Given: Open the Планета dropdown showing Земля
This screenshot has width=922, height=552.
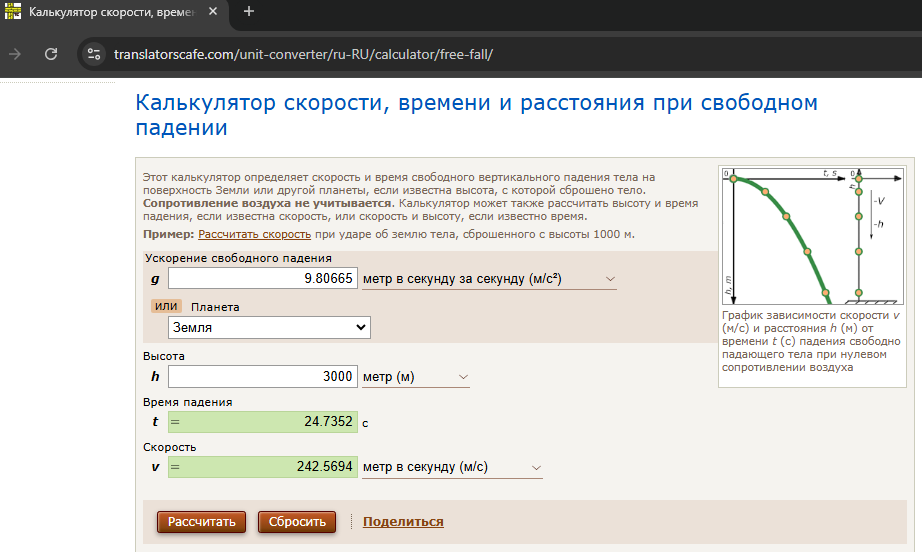Looking at the screenshot, I should 269,327.
